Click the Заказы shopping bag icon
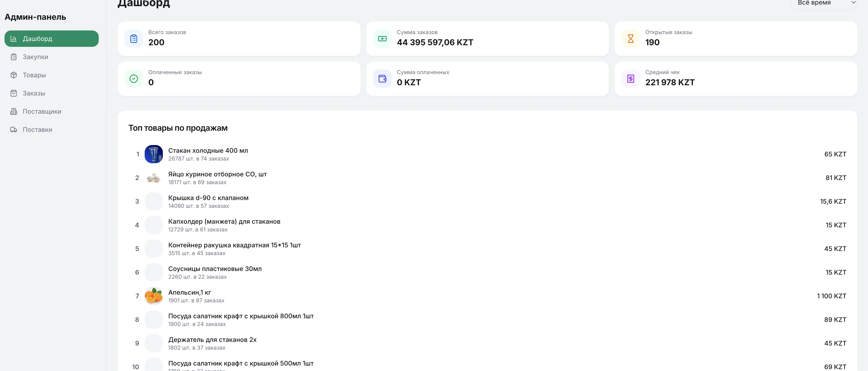Viewport: 868px width, 371px height. 13,93
